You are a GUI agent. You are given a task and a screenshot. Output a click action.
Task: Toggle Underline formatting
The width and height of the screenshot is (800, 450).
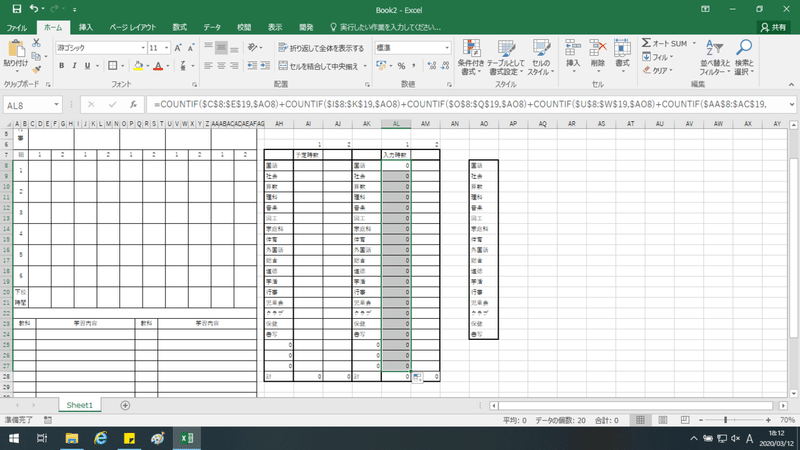(87, 66)
